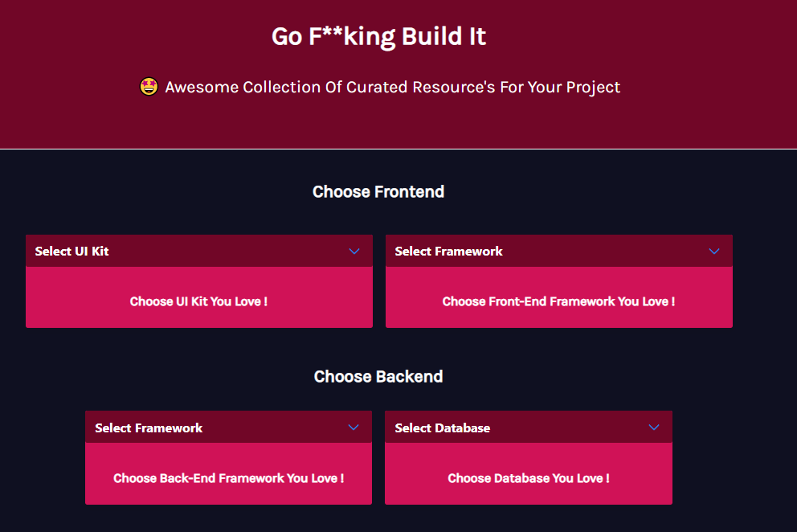The width and height of the screenshot is (797, 532).
Task: Open the Select UI Kit dropdown chevron
Action: click(354, 251)
